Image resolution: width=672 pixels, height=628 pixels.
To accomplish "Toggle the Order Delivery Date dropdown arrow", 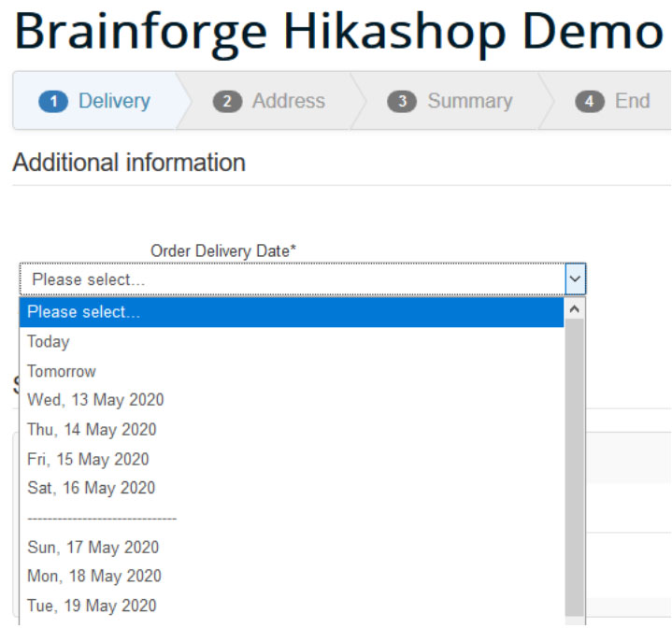I will coord(575,278).
